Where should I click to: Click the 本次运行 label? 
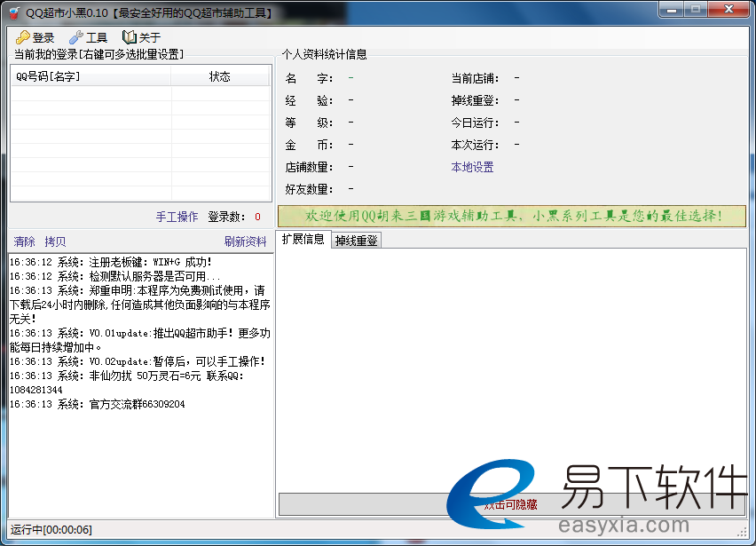(475, 145)
